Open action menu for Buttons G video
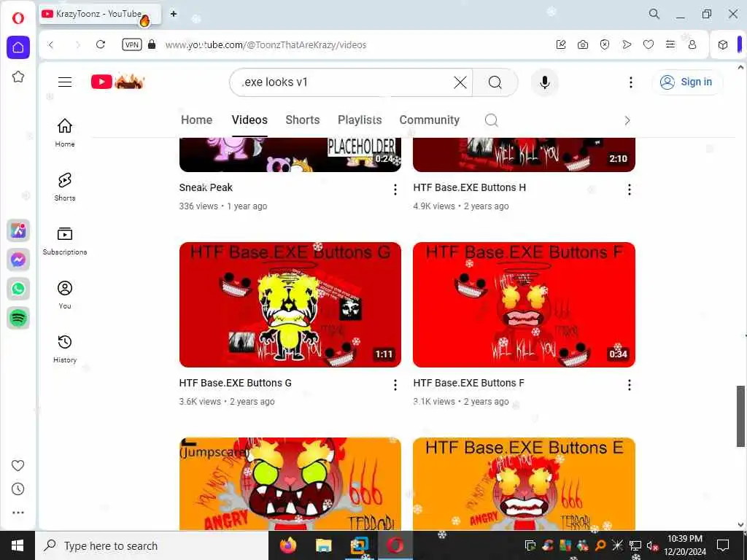Viewport: 747px width, 560px height. click(395, 385)
